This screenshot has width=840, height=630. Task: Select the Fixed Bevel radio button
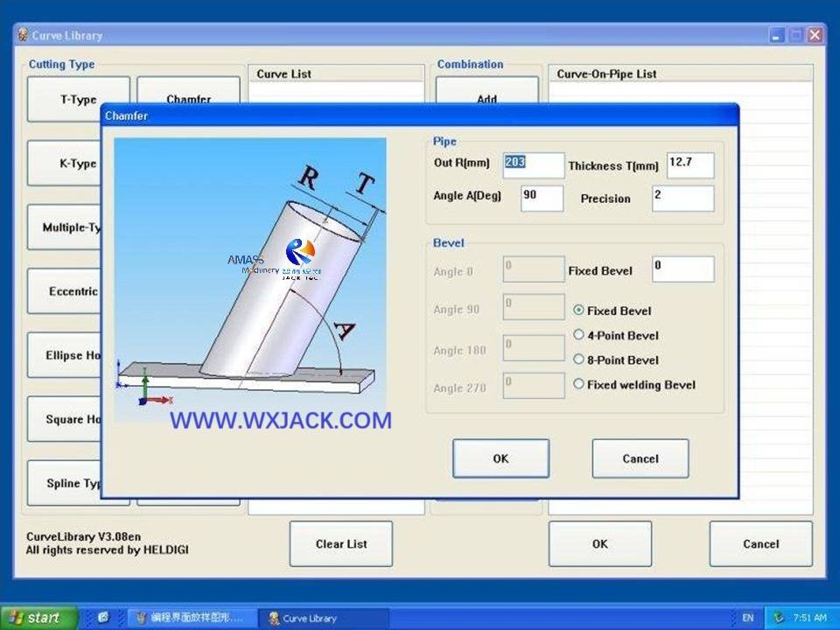click(x=578, y=311)
